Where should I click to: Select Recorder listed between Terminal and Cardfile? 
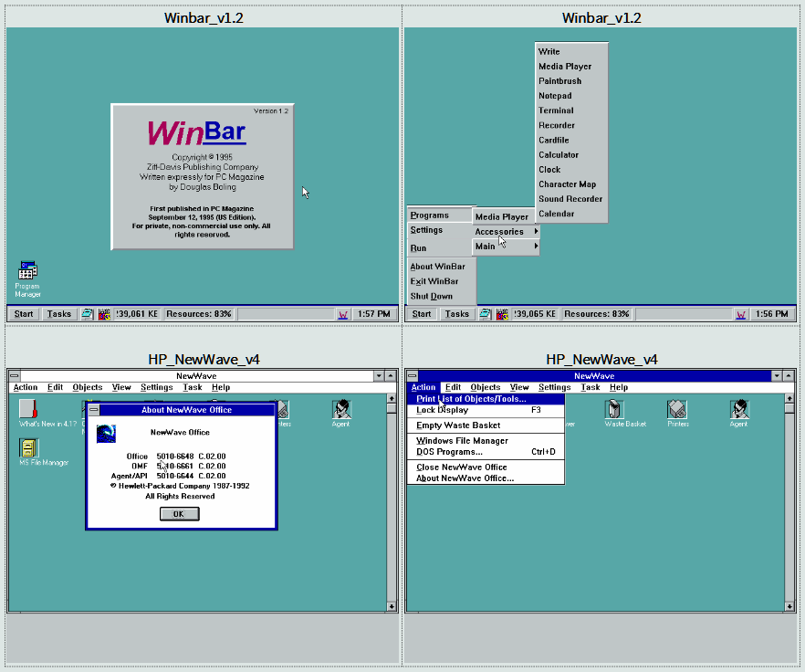tap(571, 125)
